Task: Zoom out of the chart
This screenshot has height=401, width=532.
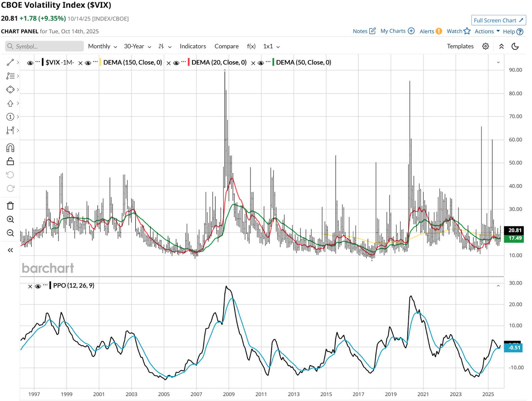Action: [x=10, y=233]
